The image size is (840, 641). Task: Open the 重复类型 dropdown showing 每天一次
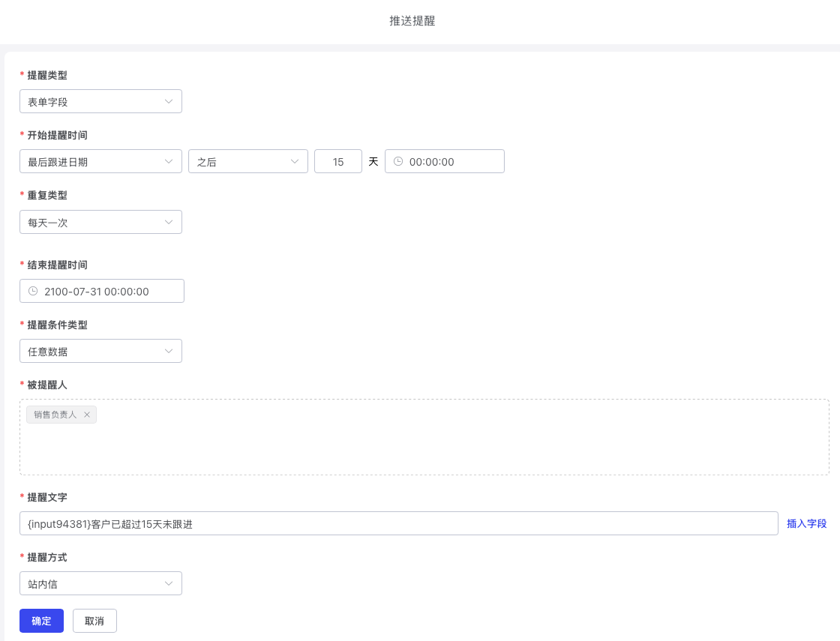tap(100, 222)
